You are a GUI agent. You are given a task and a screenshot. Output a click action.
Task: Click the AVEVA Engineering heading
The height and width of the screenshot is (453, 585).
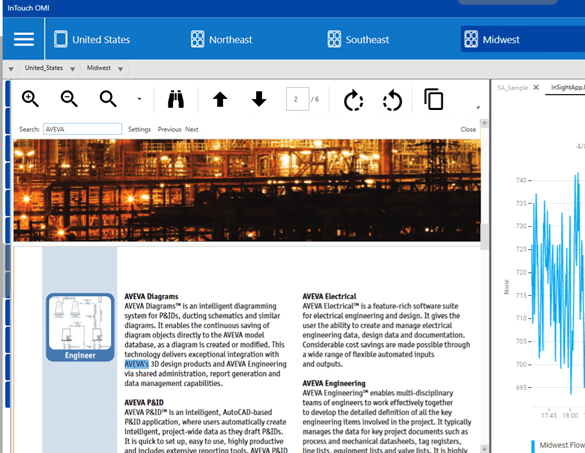tap(334, 383)
